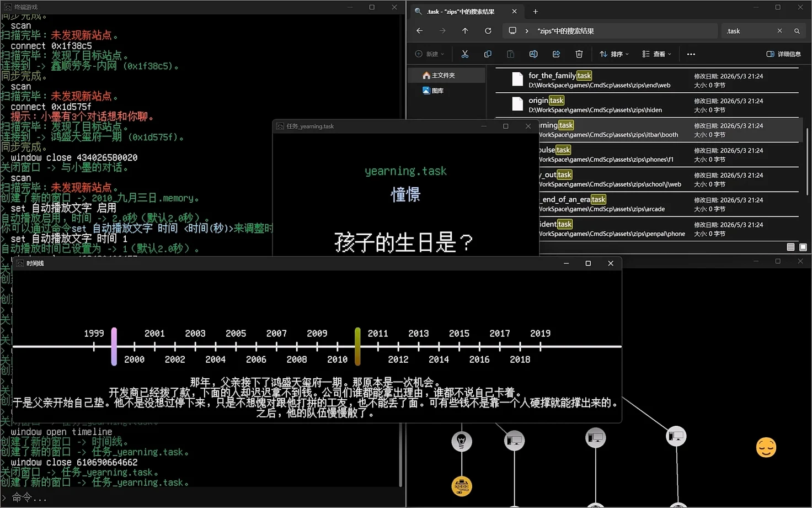Toggle the 详细信息 details pane

(783, 54)
